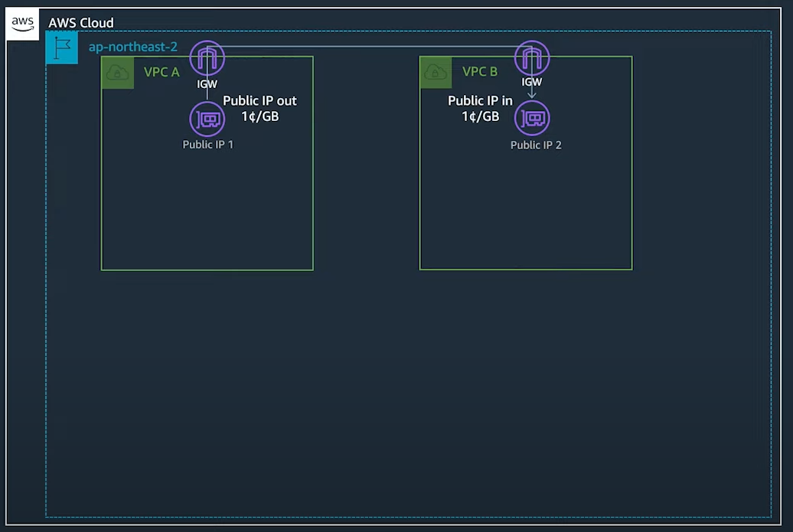Click the VPC B internet gateway icon
Screen dimensions: 793x532
pos(532,58)
